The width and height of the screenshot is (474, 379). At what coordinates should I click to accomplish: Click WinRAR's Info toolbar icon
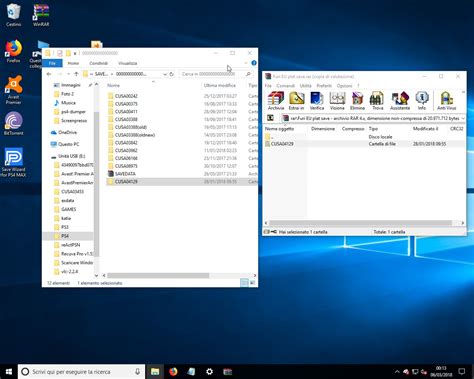point(422,101)
